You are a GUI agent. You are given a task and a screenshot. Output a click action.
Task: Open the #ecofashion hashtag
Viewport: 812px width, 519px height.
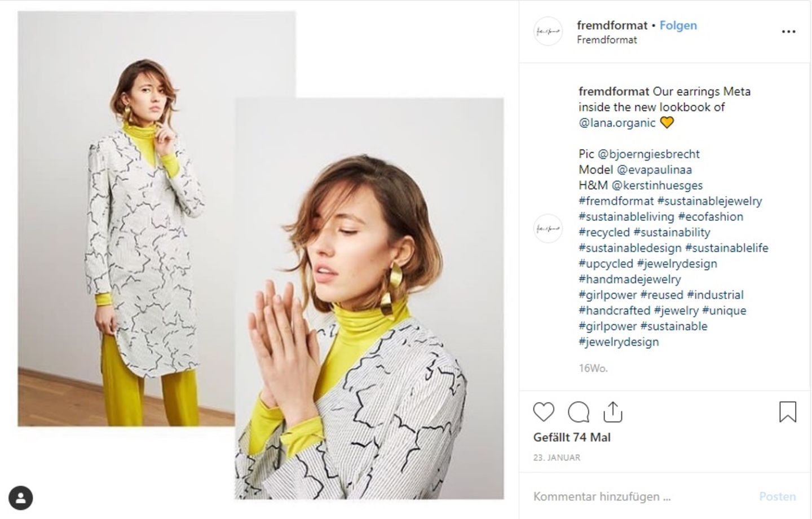tap(710, 217)
